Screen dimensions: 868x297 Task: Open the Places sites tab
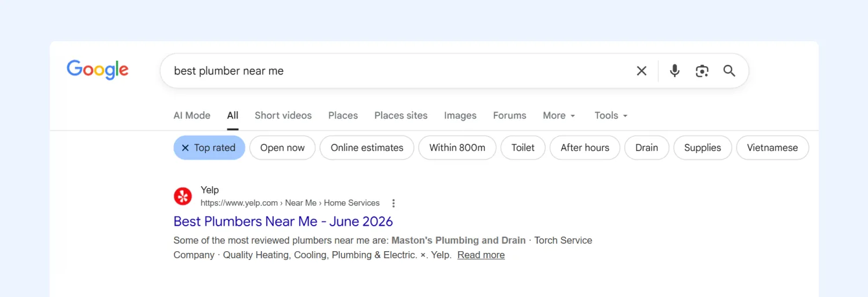tap(401, 115)
